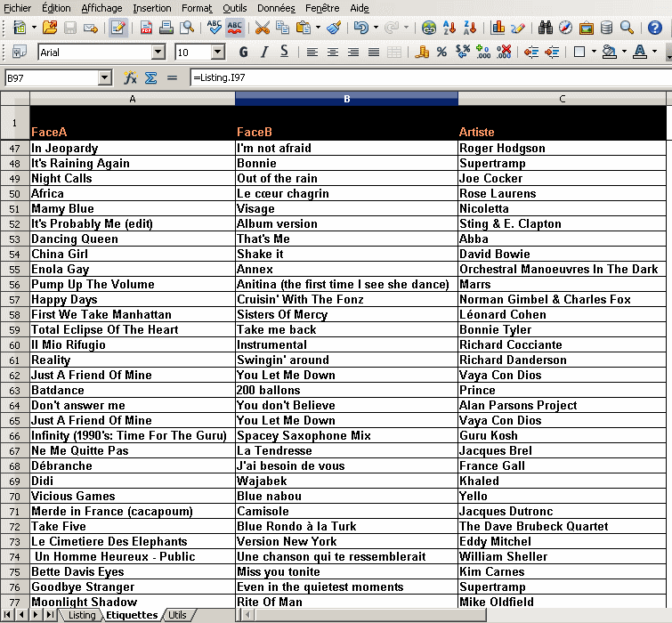672x623 pixels.
Task: Click the Open file folder icon
Action: coord(50,28)
